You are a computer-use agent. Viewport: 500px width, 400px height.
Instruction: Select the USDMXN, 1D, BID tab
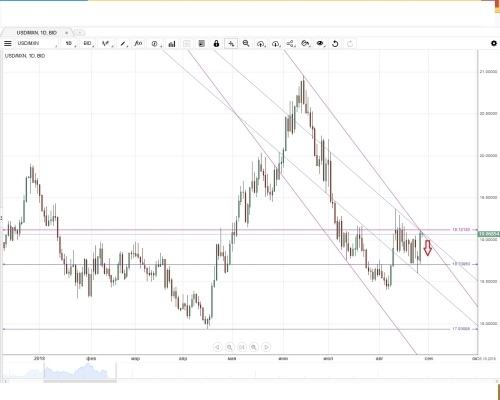37,33
